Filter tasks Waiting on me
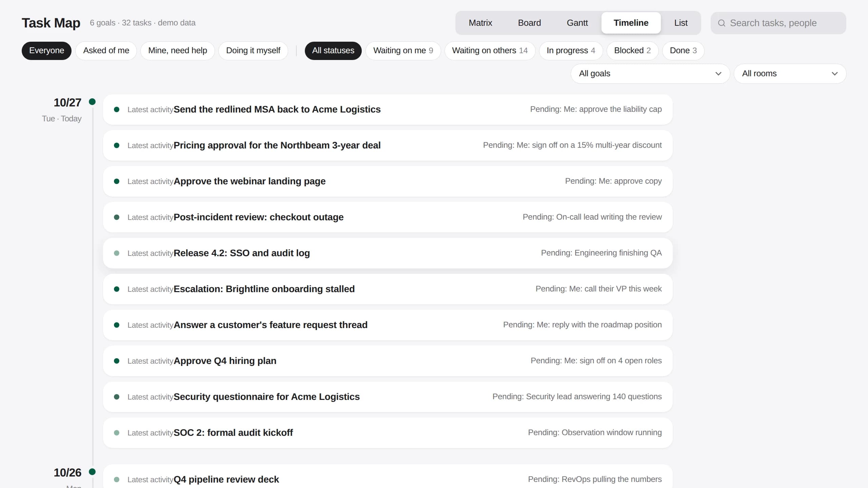Viewport: 868px width, 488px height. pos(403,50)
